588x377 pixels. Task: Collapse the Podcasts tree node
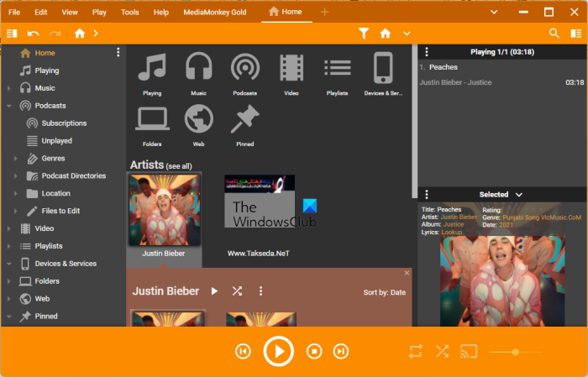coord(8,106)
